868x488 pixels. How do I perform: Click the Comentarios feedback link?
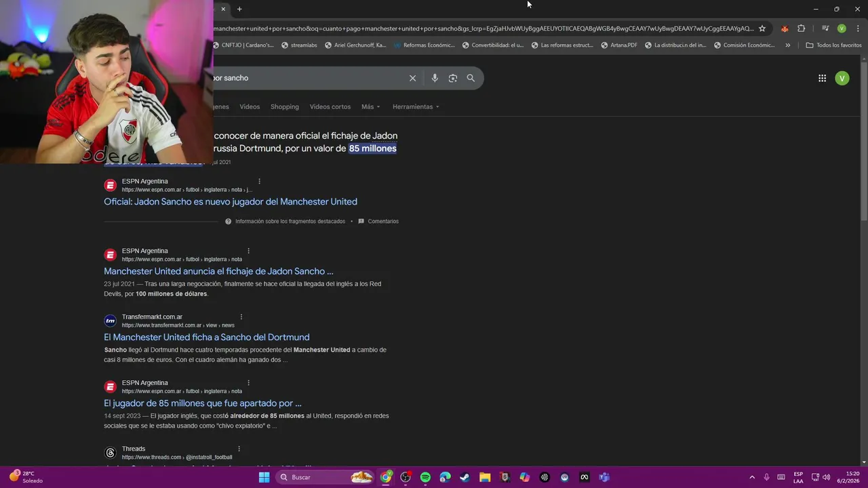(x=378, y=221)
